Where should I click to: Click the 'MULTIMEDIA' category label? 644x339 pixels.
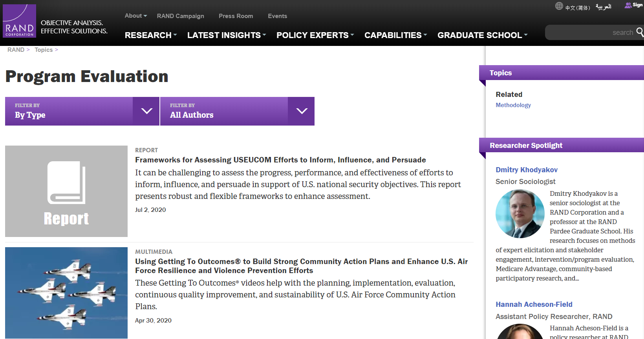[154, 252]
